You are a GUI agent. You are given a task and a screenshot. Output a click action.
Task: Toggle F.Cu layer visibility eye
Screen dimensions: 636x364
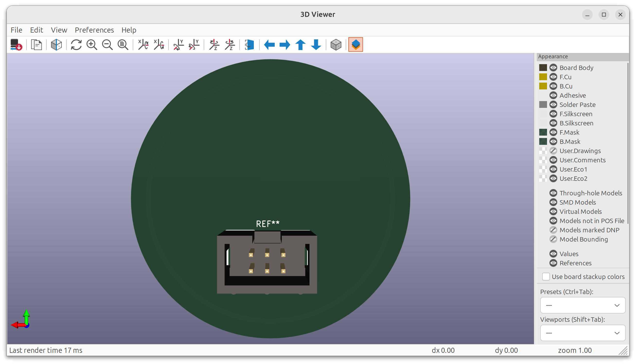(553, 77)
